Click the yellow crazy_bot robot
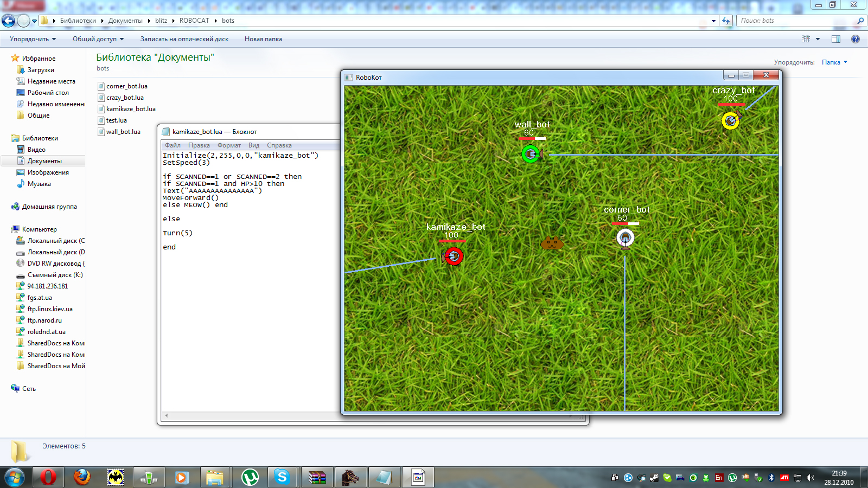Image resolution: width=868 pixels, height=488 pixels. click(x=731, y=120)
